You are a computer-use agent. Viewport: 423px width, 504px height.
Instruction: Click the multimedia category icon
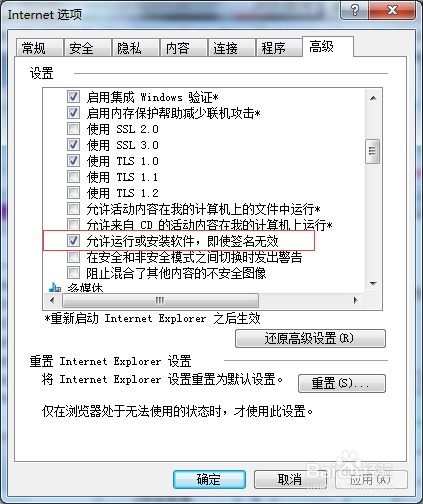pos(55,287)
